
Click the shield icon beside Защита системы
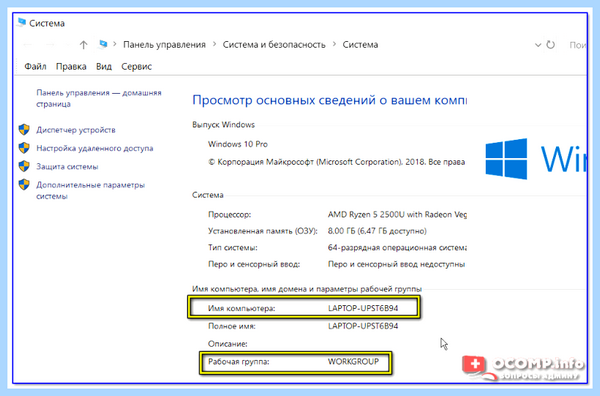tap(24, 166)
